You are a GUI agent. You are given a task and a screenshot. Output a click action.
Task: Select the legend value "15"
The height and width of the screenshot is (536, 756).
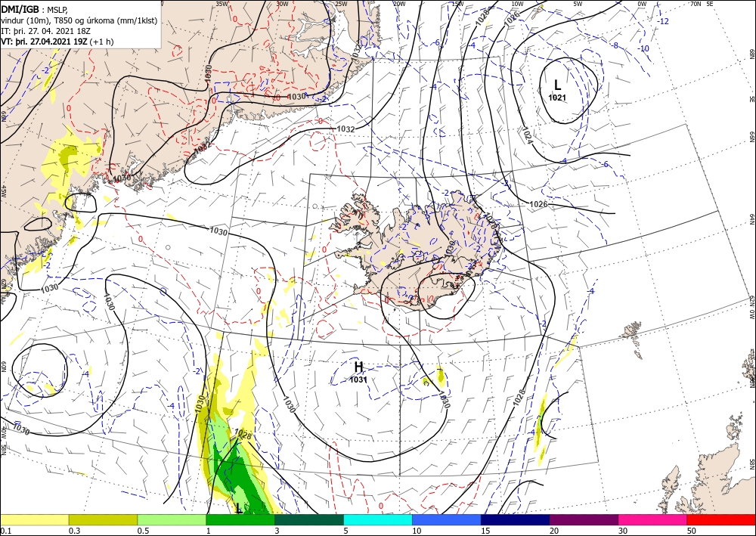[485, 531]
